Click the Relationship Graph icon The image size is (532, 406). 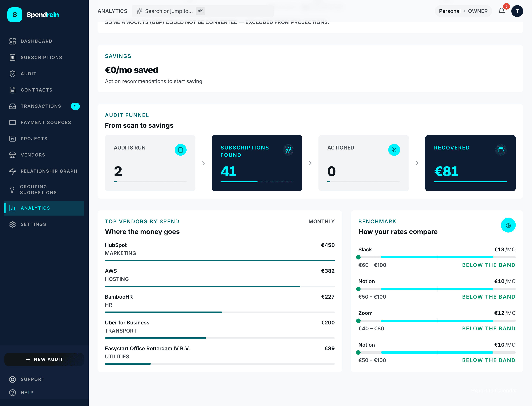[x=13, y=171]
